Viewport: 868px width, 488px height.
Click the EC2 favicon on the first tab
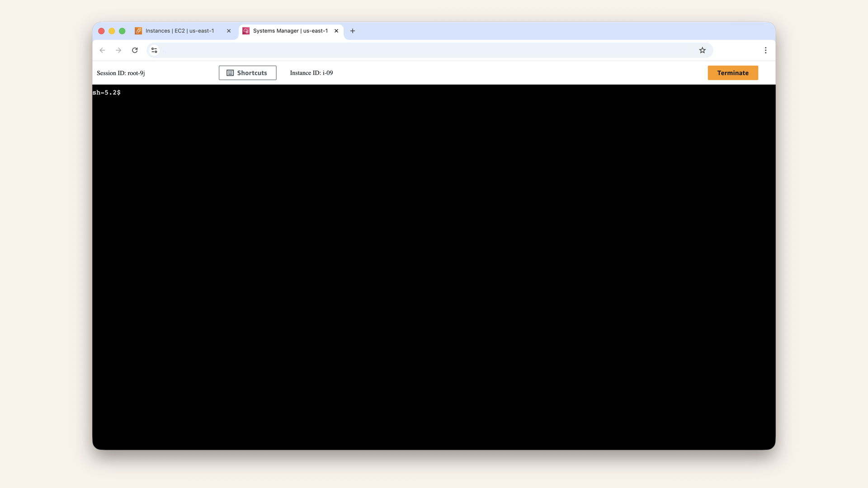[x=138, y=31]
